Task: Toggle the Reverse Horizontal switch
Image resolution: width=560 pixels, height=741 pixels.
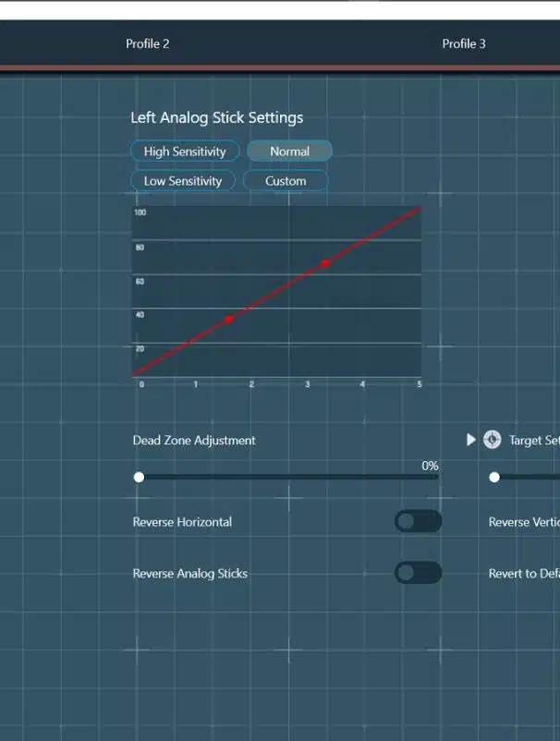Action: click(418, 522)
